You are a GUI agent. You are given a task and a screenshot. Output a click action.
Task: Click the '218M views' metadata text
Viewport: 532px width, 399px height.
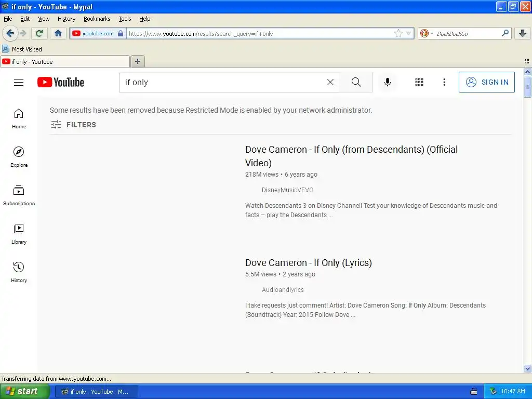tap(262, 175)
